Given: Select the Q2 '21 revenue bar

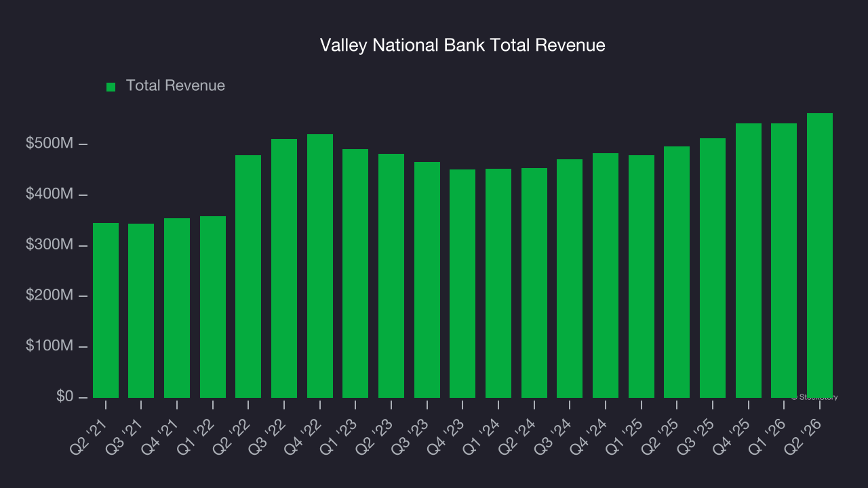Looking at the screenshot, I should [106, 310].
